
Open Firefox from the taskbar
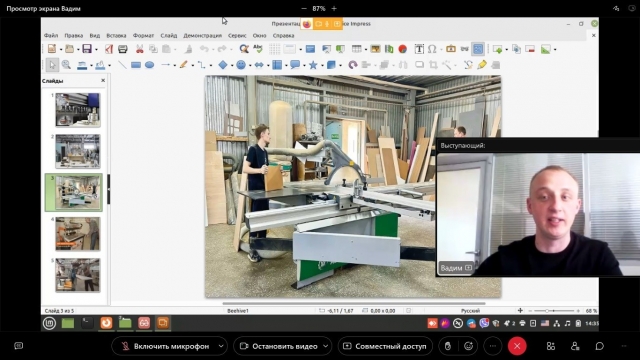[x=106, y=323]
